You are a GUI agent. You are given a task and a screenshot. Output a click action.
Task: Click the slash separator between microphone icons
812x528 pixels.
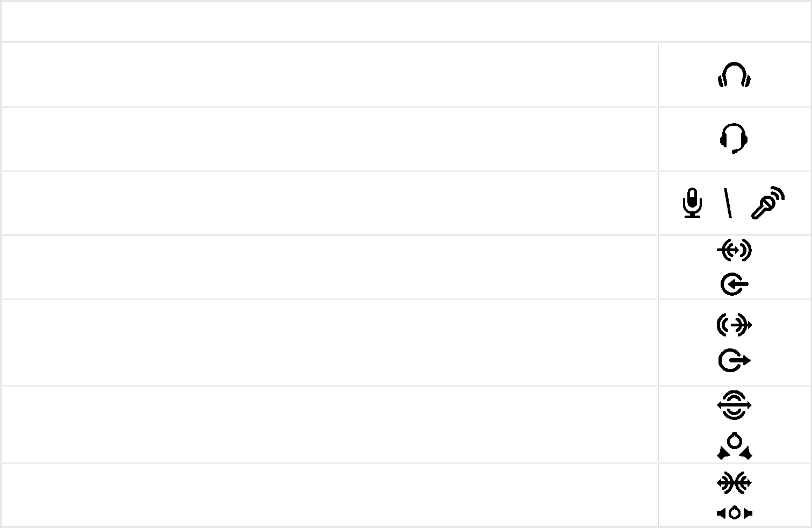click(x=728, y=203)
